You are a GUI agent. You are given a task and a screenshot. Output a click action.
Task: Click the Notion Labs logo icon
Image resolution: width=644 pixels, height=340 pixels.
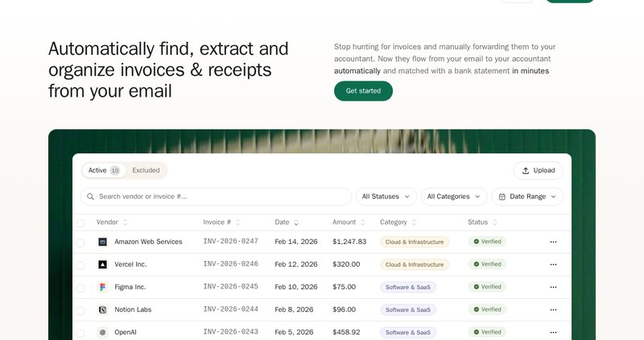tap(102, 309)
